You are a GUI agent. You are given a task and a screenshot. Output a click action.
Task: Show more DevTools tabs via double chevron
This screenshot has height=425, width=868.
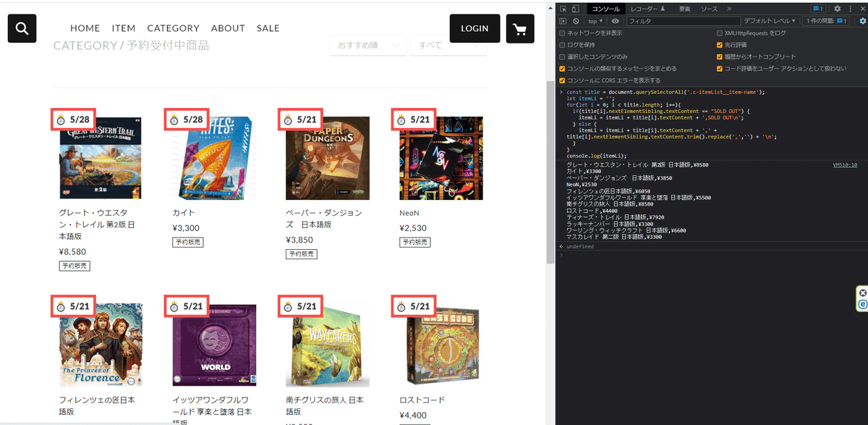point(728,9)
